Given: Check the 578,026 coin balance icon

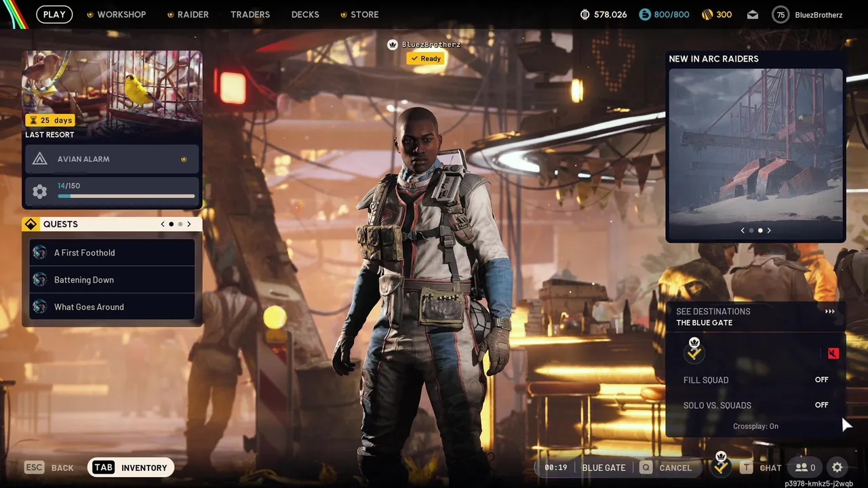Looking at the screenshot, I should click(x=585, y=14).
